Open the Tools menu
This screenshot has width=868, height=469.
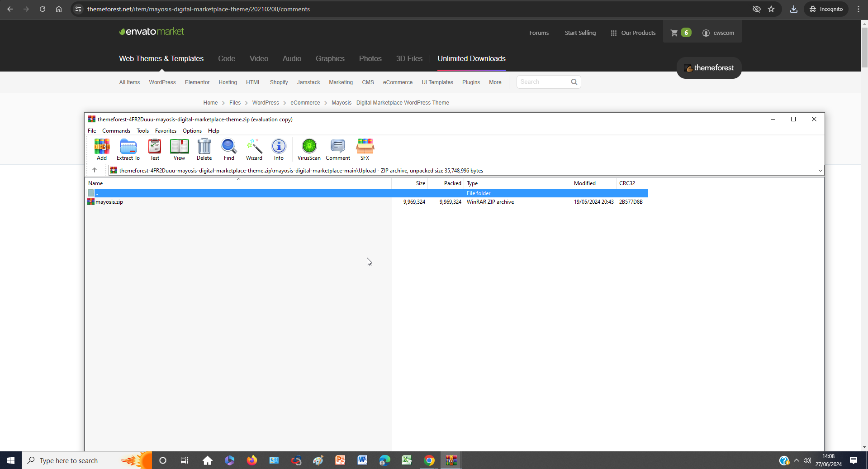142,131
